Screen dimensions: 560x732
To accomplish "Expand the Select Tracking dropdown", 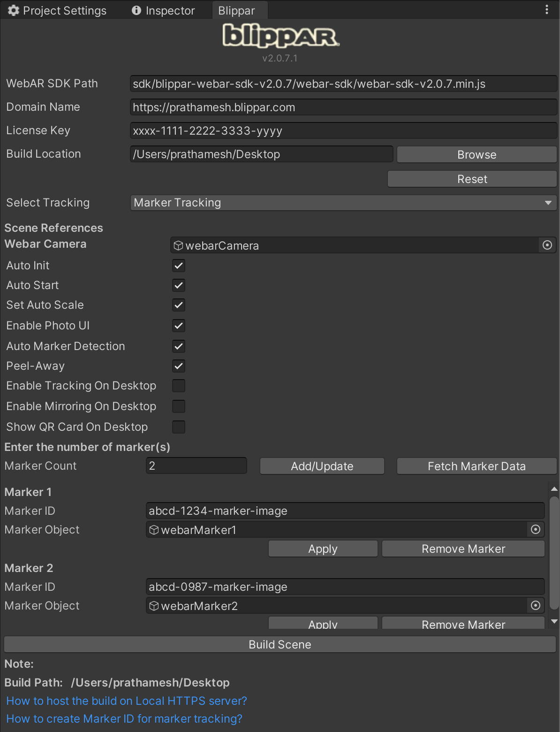I will point(343,203).
